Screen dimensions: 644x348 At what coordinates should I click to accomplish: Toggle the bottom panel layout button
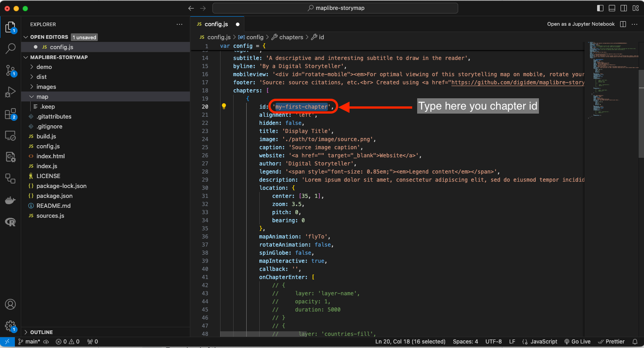click(x=612, y=8)
